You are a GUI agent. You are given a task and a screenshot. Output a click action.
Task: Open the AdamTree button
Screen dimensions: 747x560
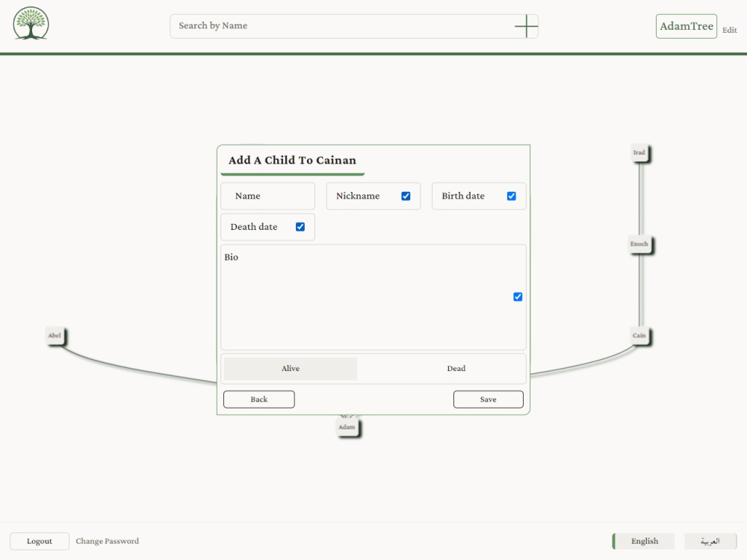(x=686, y=26)
